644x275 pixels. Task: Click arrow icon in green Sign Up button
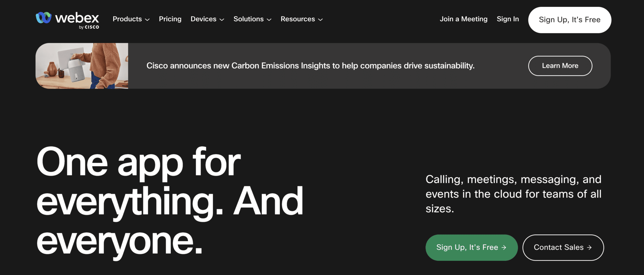pos(504,247)
